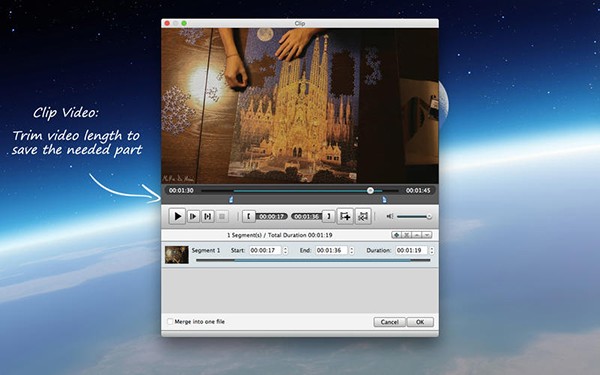Click the total time 00:01:45 readout

(x=418, y=190)
